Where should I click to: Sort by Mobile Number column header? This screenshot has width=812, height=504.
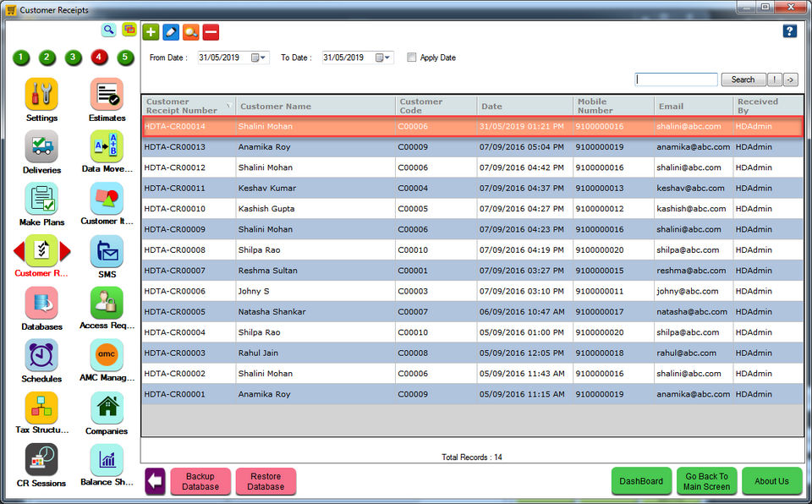pos(614,106)
